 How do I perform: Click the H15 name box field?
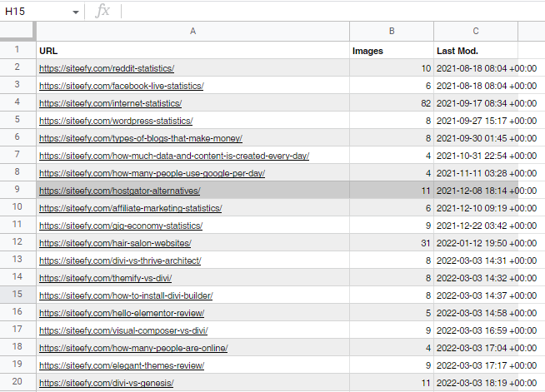[33, 12]
